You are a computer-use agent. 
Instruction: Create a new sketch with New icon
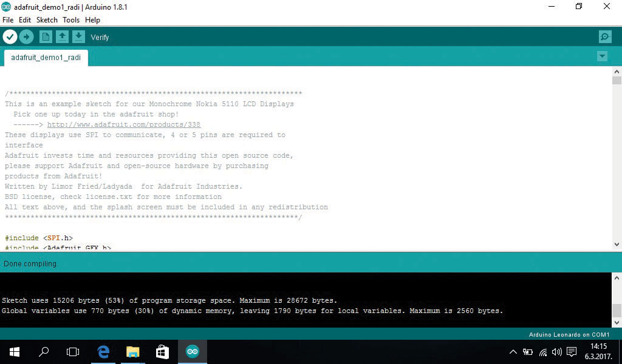tap(46, 37)
